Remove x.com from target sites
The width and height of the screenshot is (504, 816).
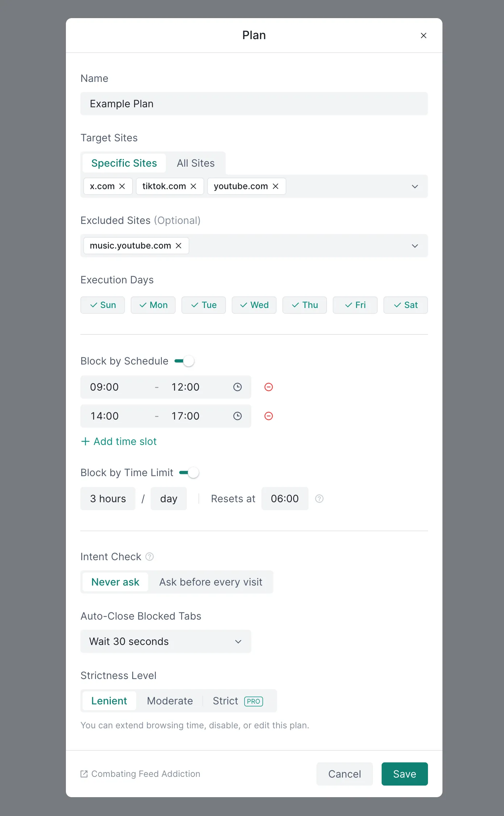[122, 186]
